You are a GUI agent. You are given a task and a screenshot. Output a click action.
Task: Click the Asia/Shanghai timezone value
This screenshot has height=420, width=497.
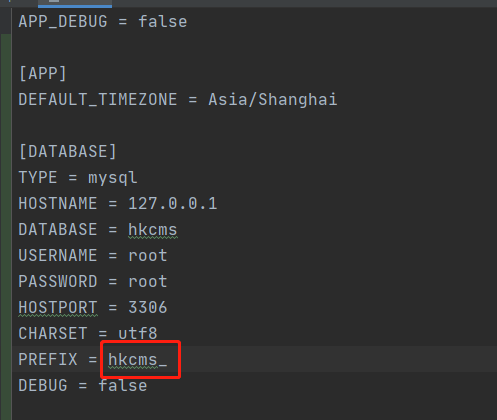click(x=273, y=99)
